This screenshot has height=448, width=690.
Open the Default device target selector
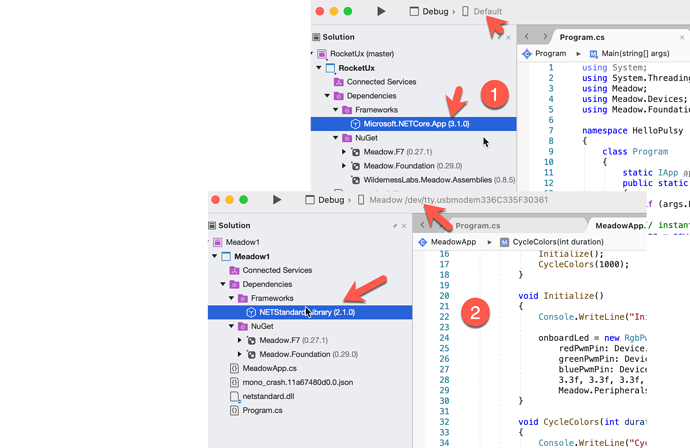coord(482,11)
